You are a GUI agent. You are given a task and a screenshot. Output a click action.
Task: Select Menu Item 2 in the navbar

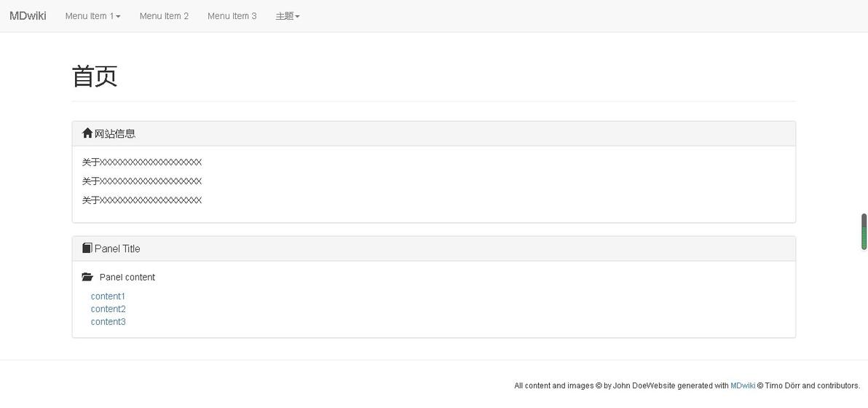[x=164, y=16]
